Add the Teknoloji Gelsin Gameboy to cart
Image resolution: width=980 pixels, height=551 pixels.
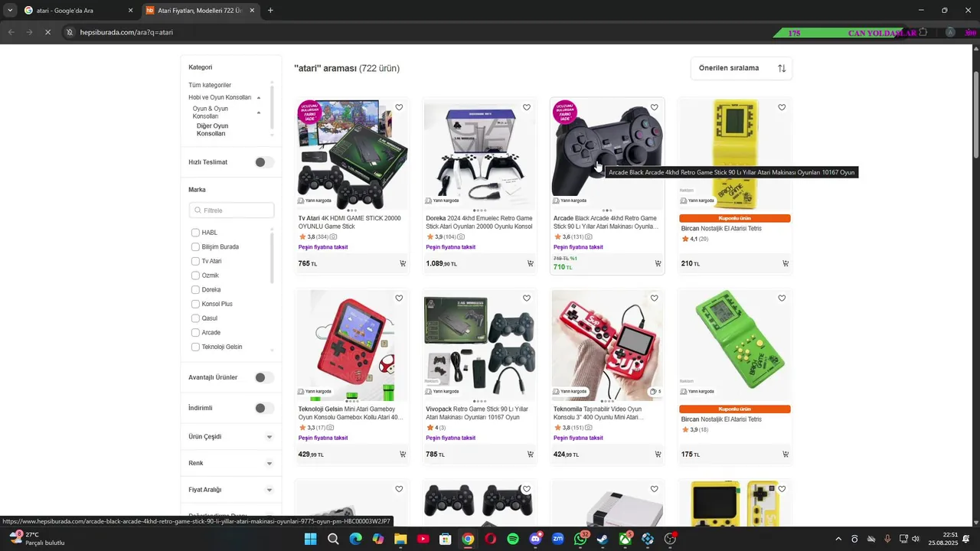tap(403, 455)
